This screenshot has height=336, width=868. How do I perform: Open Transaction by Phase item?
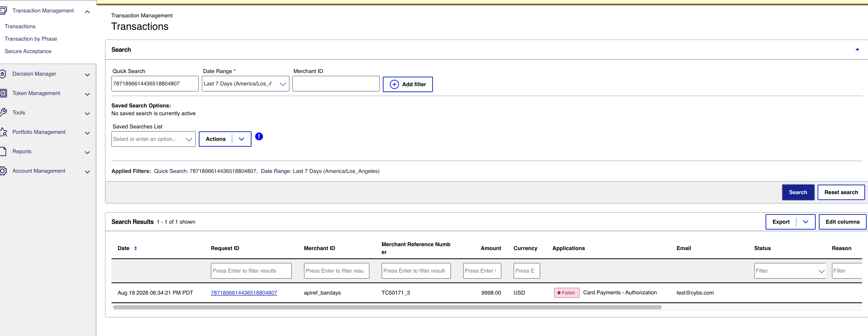31,39
